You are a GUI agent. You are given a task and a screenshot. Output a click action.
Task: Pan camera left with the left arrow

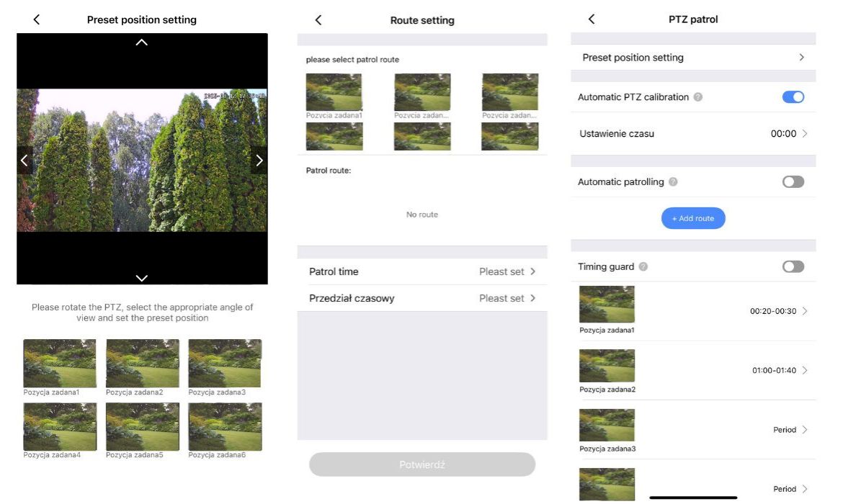[24, 161]
